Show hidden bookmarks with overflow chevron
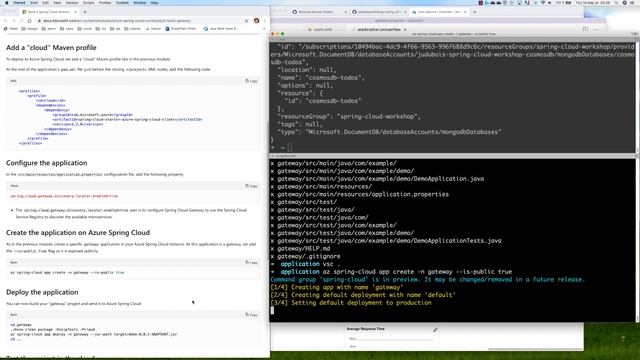640x360 pixels. [264, 29]
